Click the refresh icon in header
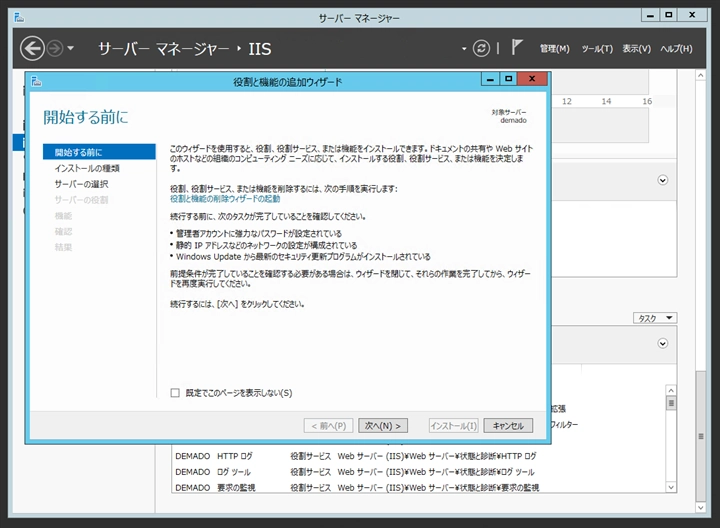This screenshot has height=528, width=720. 481,48
